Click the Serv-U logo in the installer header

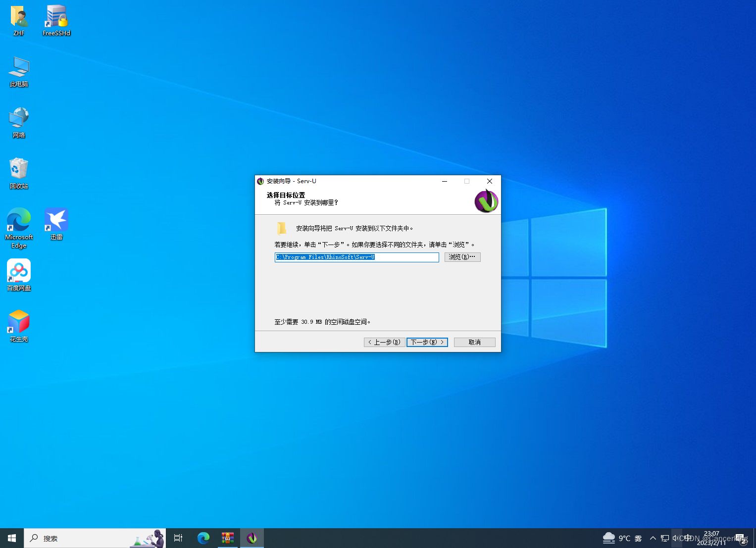486,201
